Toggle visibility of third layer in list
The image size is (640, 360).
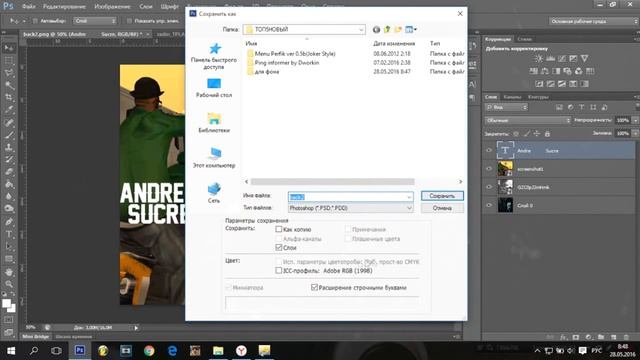coord(489,187)
